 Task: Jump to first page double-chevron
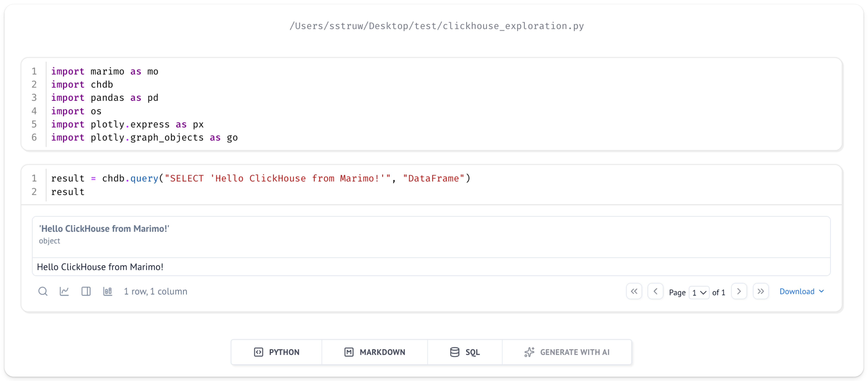(634, 291)
